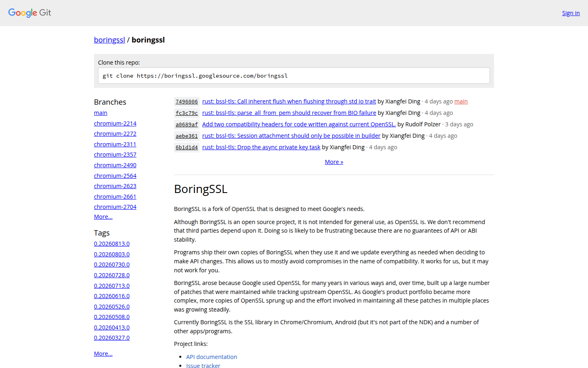Click the Google Git logo

30,13
